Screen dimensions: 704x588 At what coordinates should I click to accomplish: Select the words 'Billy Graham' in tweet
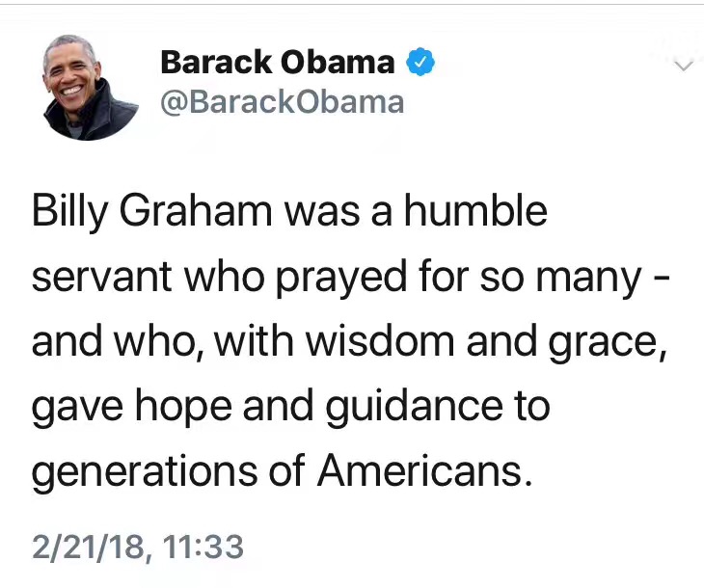click(x=133, y=211)
